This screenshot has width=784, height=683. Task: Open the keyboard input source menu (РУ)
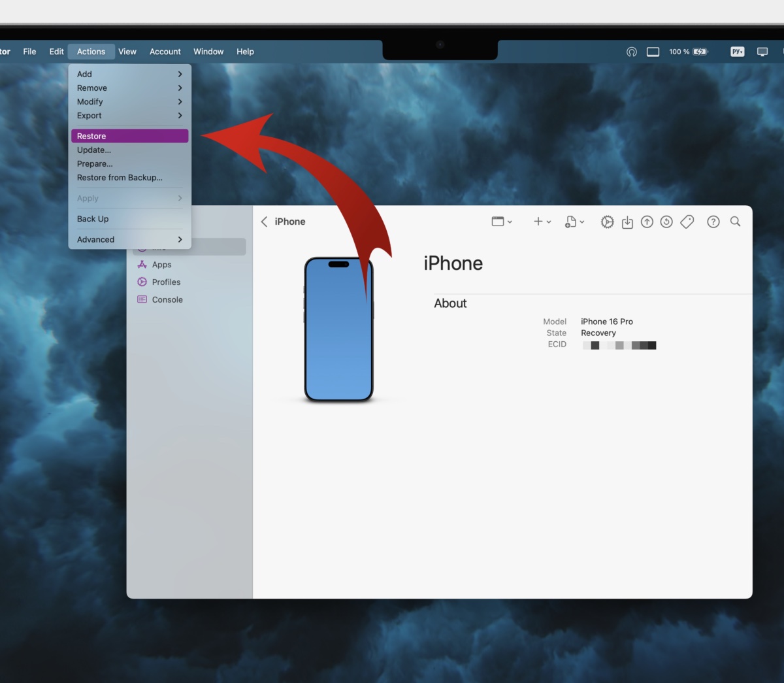(x=737, y=52)
